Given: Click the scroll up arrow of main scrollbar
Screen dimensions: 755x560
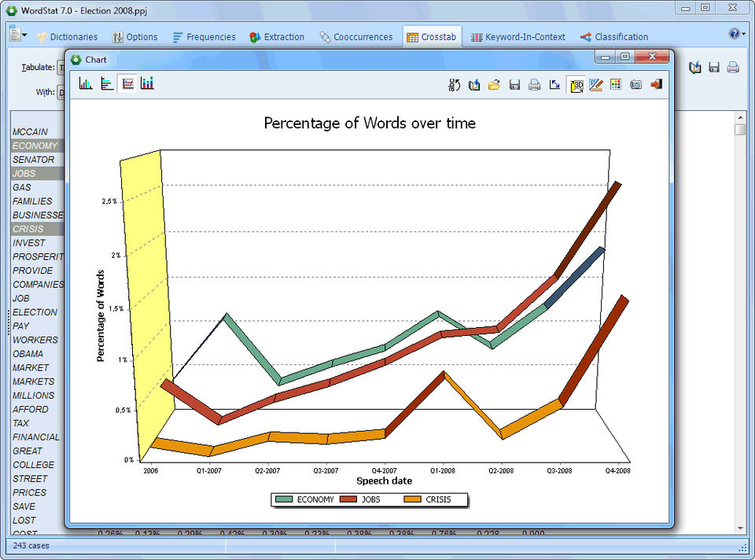Looking at the screenshot, I should (740, 117).
